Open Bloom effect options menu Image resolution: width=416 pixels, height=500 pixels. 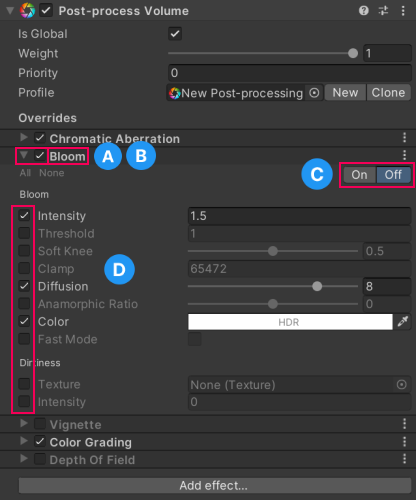click(404, 155)
